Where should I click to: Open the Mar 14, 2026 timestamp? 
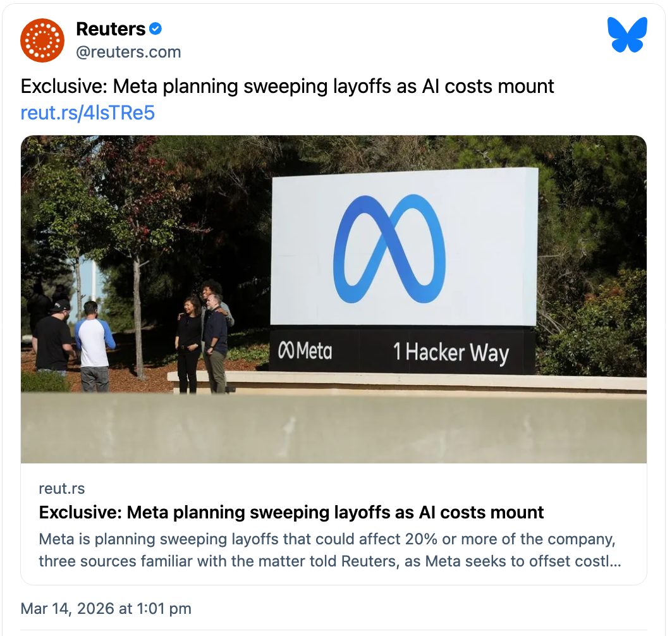point(106,609)
